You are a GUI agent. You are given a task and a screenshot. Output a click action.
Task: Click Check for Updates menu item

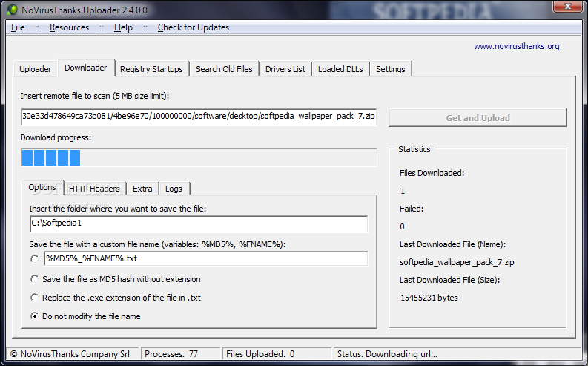193,27
